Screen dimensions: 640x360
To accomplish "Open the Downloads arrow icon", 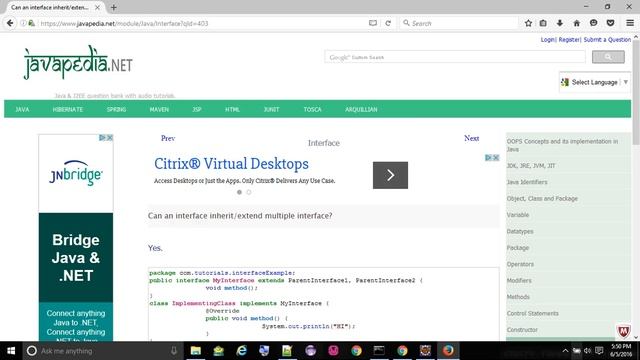I will click(x=560, y=23).
